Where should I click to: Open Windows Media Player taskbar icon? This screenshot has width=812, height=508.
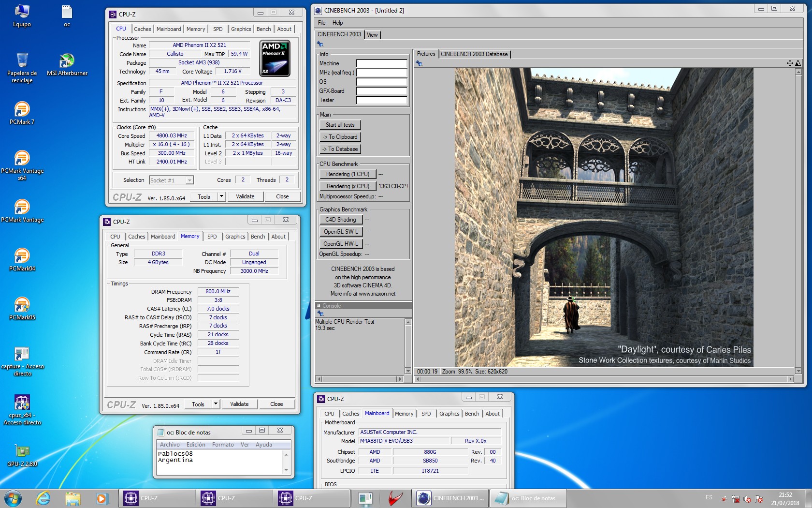(101, 498)
